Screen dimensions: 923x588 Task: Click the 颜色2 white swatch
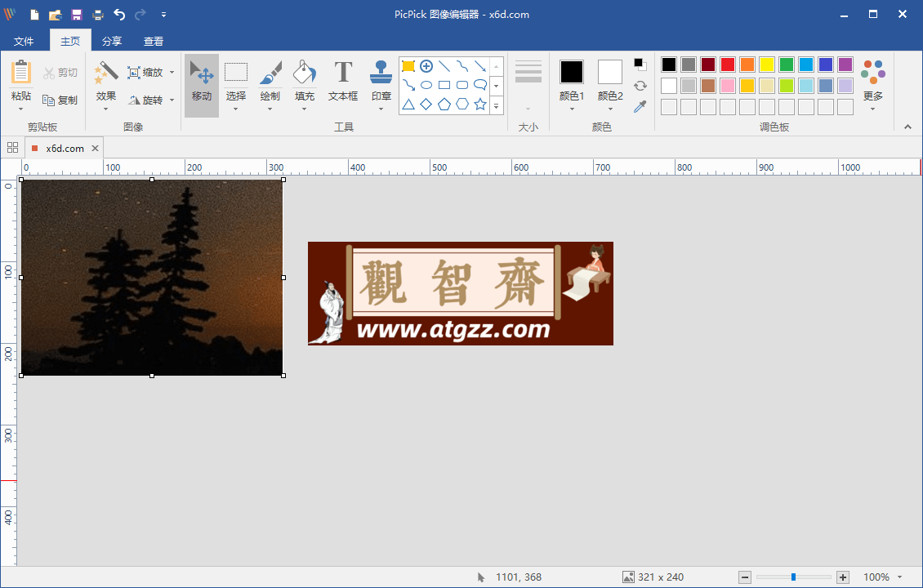610,72
